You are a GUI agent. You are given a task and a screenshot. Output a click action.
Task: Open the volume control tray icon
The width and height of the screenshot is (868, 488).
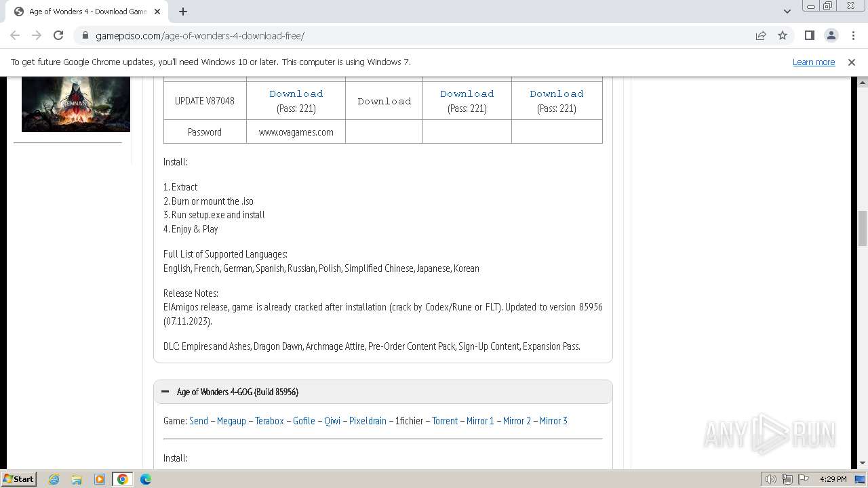pyautogui.click(x=771, y=479)
